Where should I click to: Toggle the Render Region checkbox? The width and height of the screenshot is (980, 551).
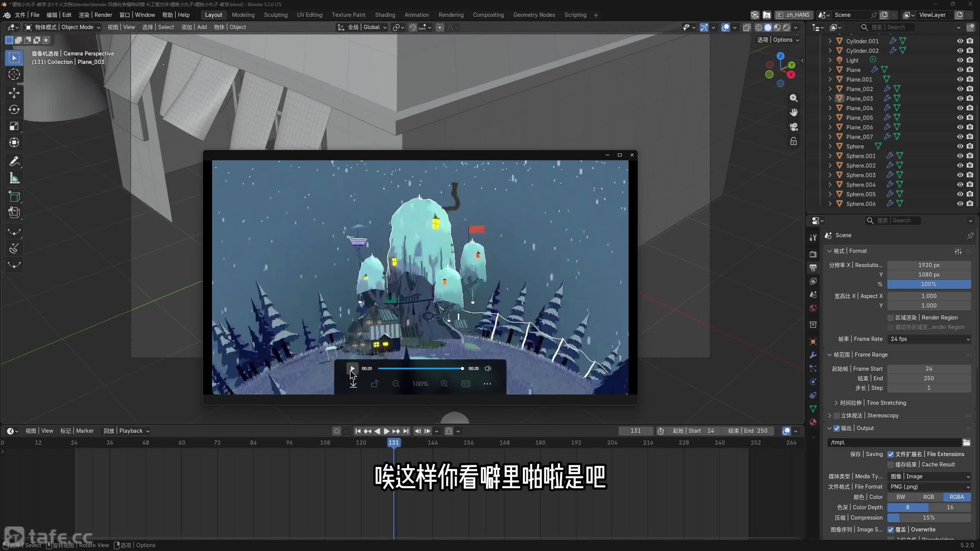890,318
